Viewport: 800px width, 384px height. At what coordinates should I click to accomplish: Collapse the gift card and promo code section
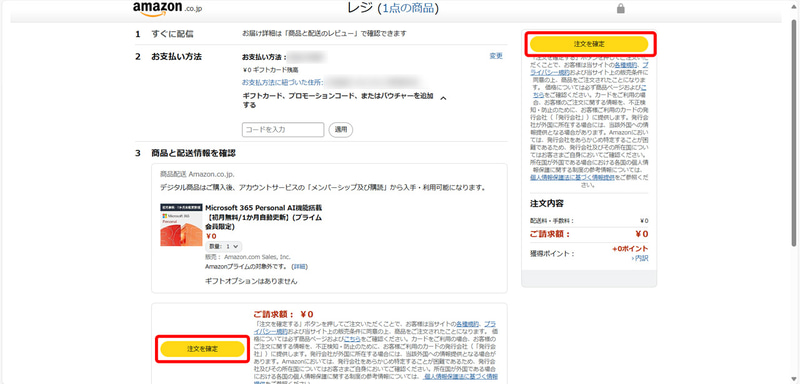coord(443,98)
